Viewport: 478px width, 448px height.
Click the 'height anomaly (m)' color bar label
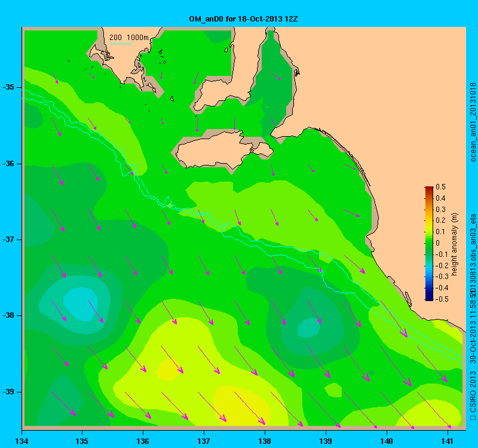454,244
